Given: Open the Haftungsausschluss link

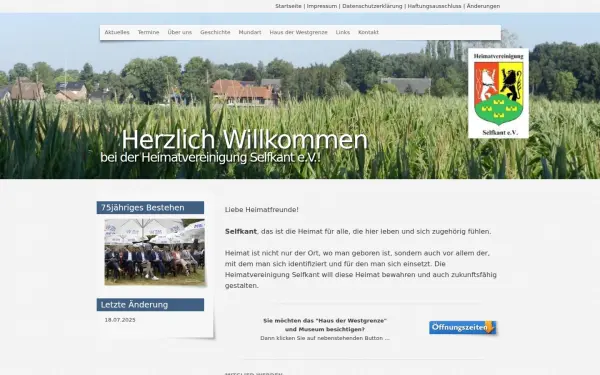Looking at the screenshot, I should point(434,6).
